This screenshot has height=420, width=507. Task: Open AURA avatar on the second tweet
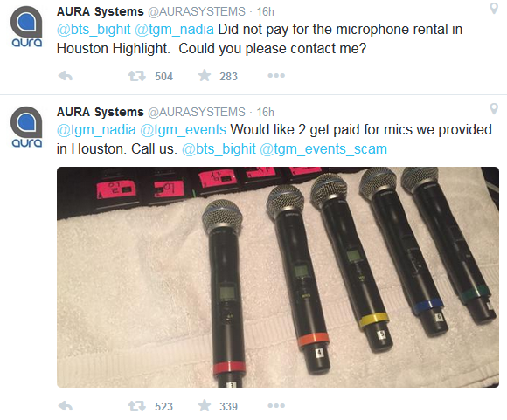point(26,127)
